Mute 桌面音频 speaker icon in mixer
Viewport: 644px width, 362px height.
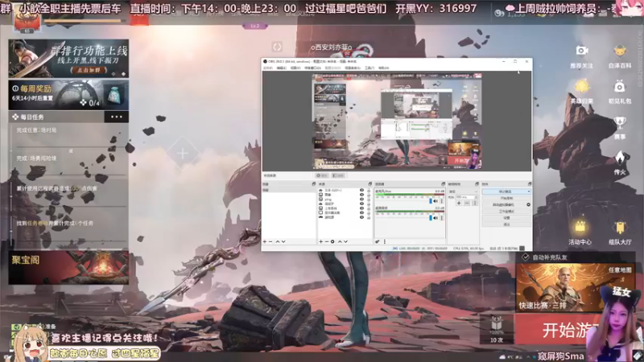pos(436,218)
